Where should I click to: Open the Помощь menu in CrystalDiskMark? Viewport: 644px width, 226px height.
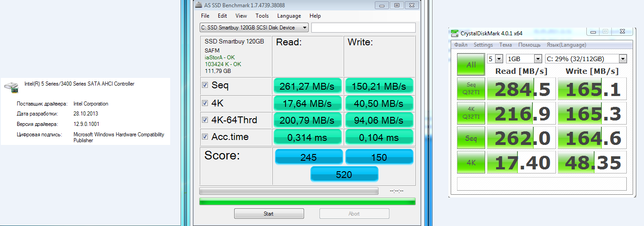pos(529,45)
